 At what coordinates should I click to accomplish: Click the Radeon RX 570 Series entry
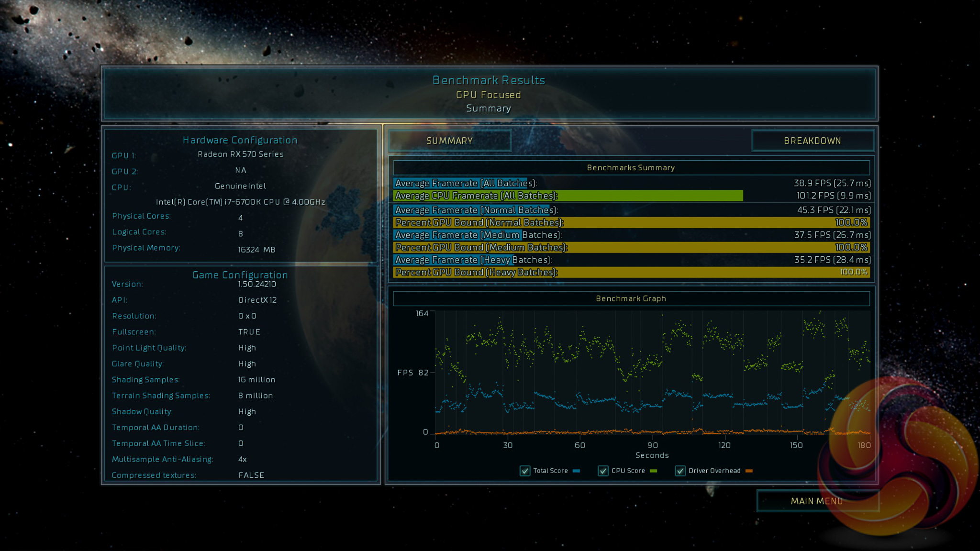click(241, 154)
